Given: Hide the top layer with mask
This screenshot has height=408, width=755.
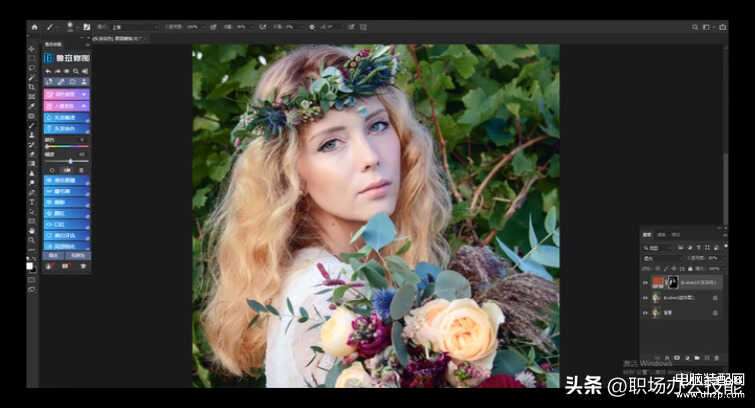Looking at the screenshot, I should 645,282.
